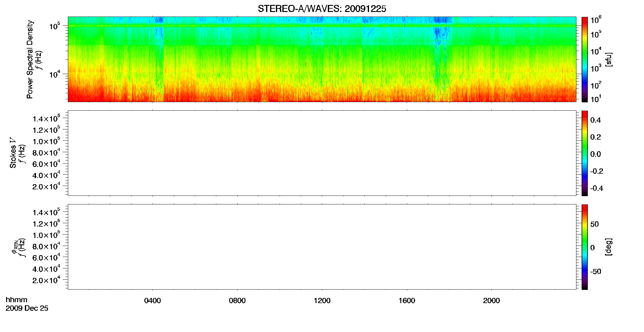Click the 0800 time tick label
Screen dimensions: 644x332
pos(237,301)
